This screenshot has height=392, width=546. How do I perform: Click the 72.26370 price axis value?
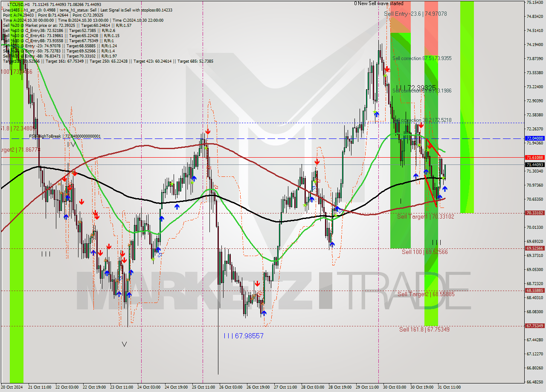click(x=535, y=129)
